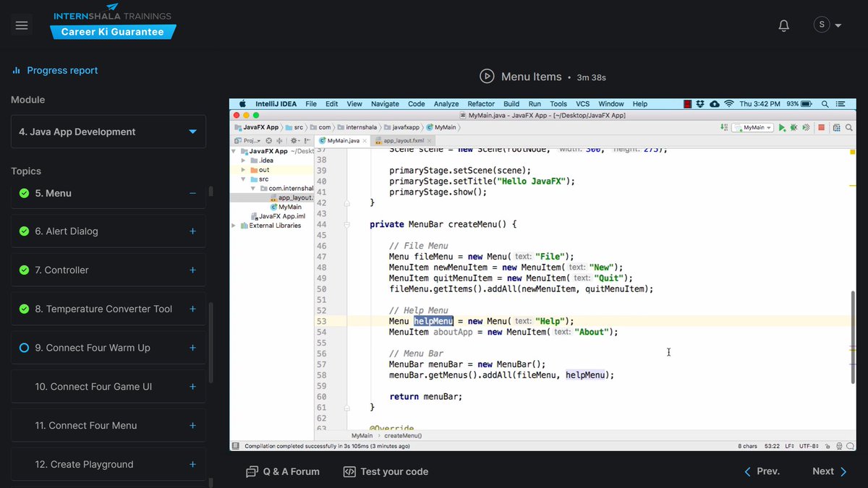
Task: Click the Wi-Fi icon in menu bar
Action: (x=729, y=104)
